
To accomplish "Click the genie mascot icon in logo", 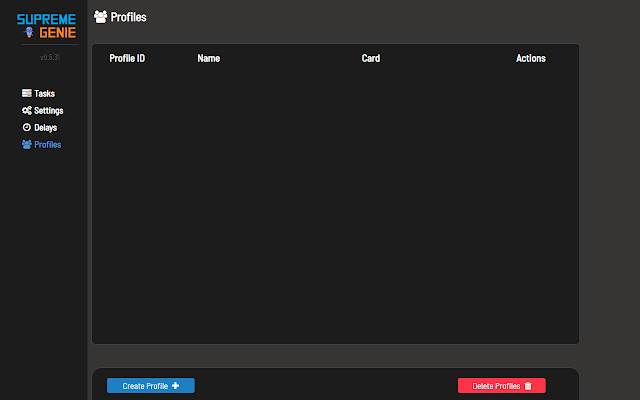I will 29,32.
